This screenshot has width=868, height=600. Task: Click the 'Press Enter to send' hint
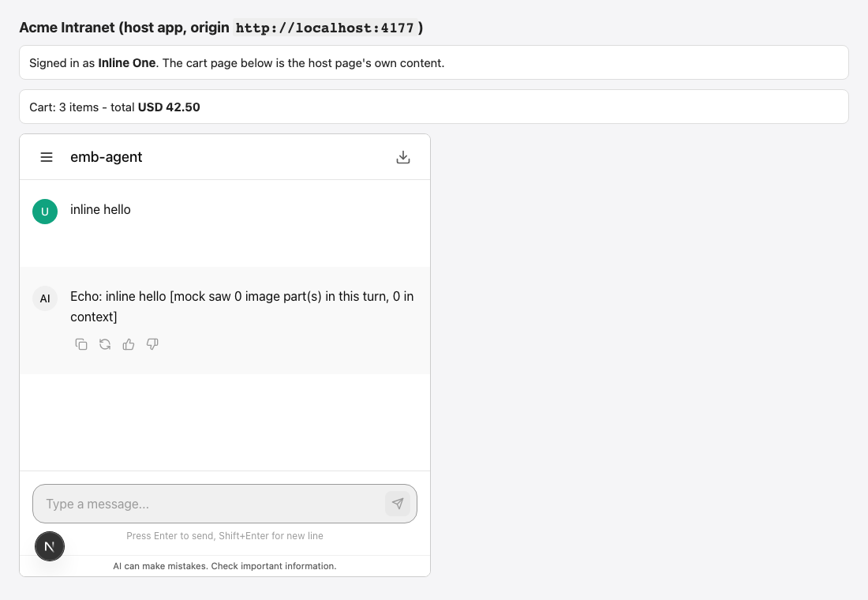tap(225, 536)
